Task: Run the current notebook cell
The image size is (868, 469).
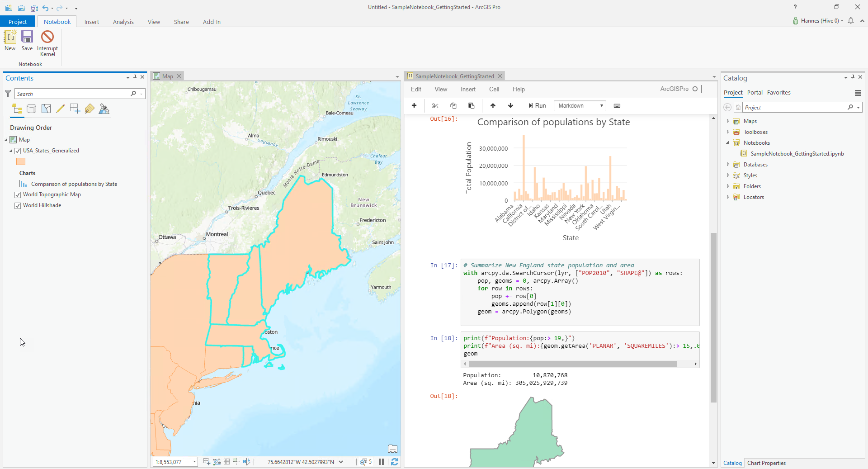Action: pyautogui.click(x=537, y=106)
